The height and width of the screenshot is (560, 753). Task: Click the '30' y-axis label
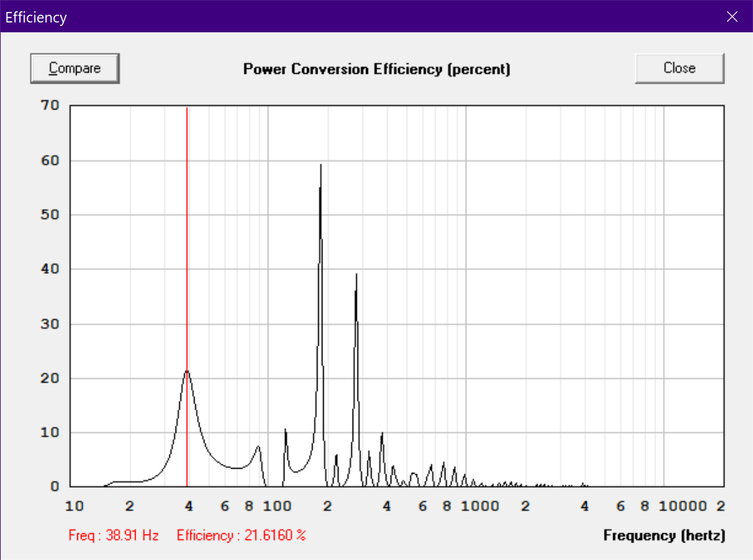click(x=50, y=324)
